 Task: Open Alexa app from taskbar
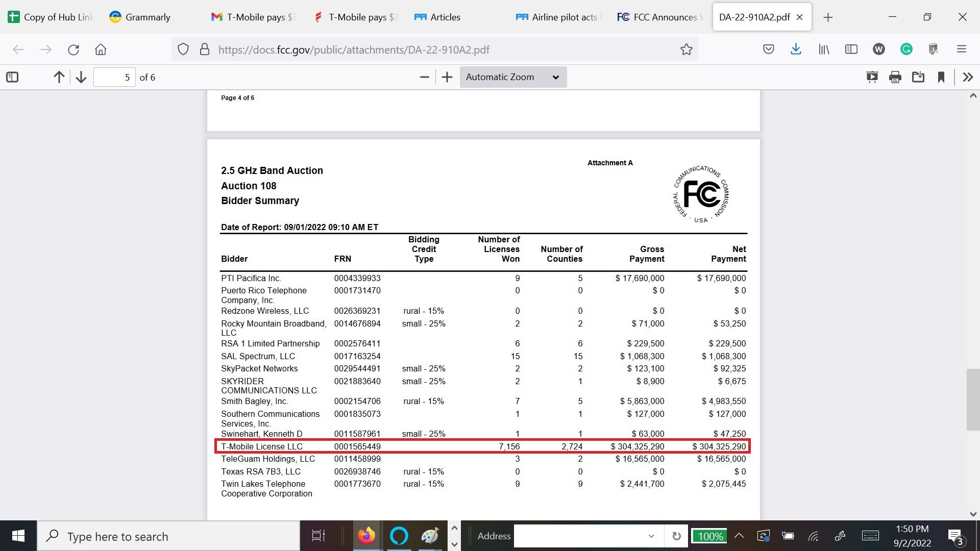(x=399, y=536)
